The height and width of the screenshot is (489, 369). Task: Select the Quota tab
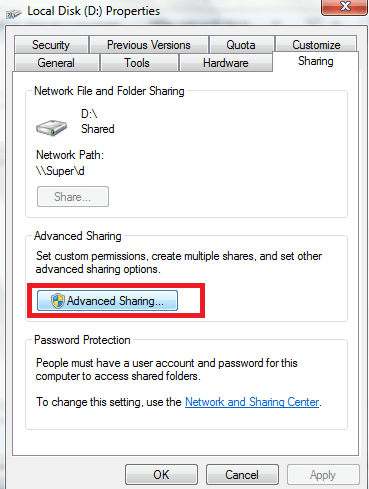[241, 45]
